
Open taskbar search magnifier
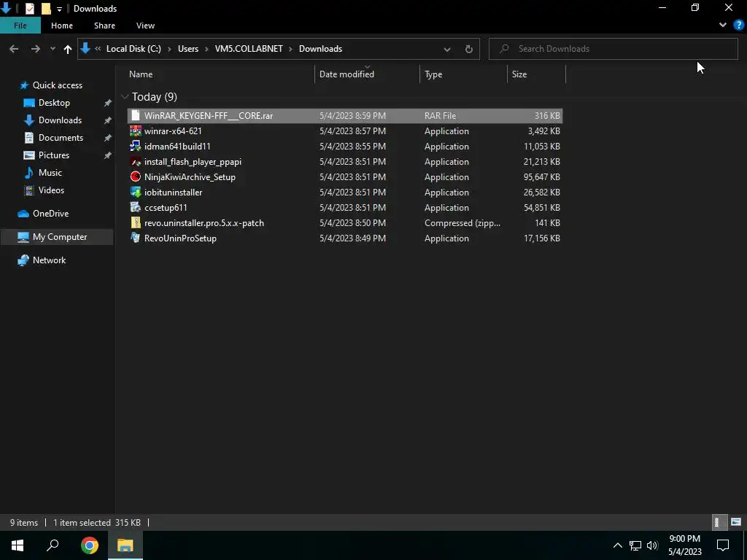point(53,545)
